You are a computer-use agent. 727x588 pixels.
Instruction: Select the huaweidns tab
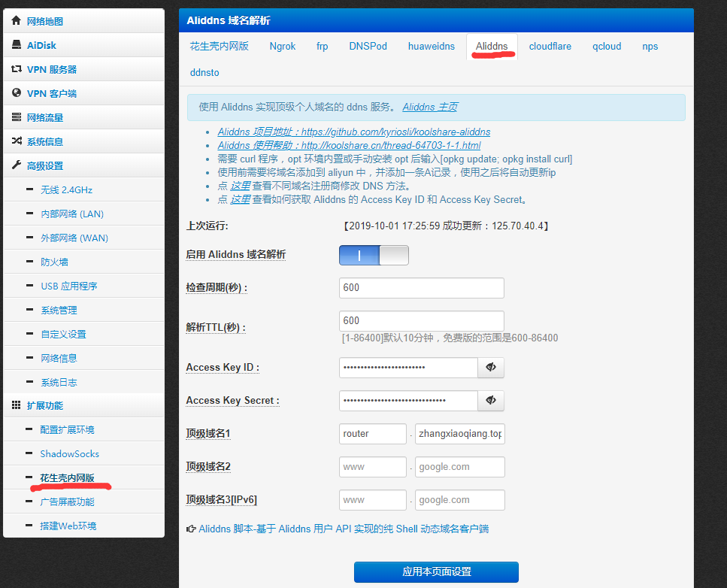pyautogui.click(x=432, y=47)
